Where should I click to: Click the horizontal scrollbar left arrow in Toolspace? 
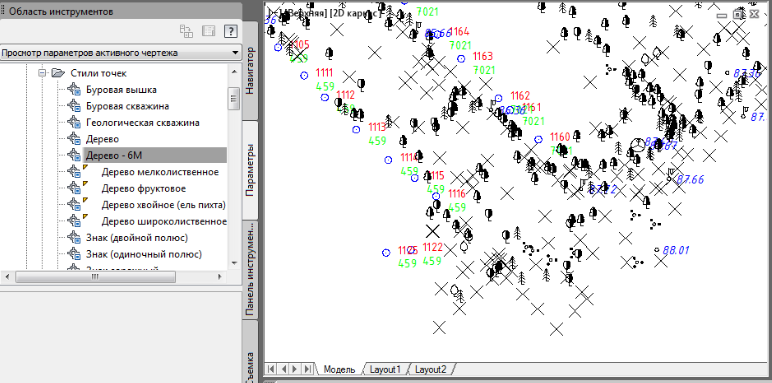click(x=6, y=277)
